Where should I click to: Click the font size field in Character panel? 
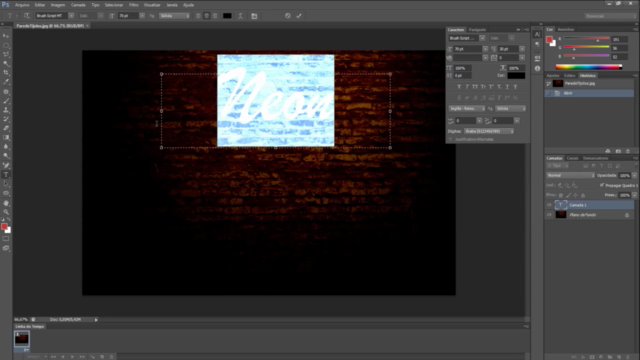[468, 49]
